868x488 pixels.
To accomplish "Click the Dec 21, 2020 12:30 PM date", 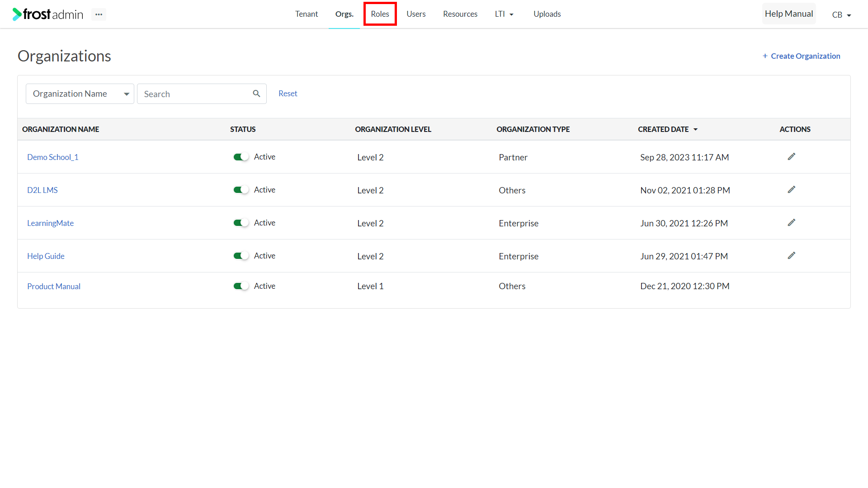I will [685, 286].
